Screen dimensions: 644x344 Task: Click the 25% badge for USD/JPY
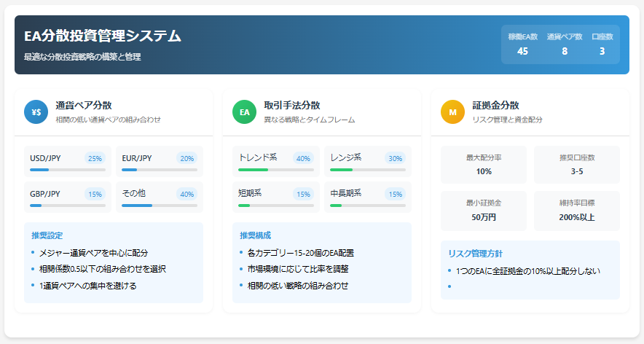[x=95, y=158]
